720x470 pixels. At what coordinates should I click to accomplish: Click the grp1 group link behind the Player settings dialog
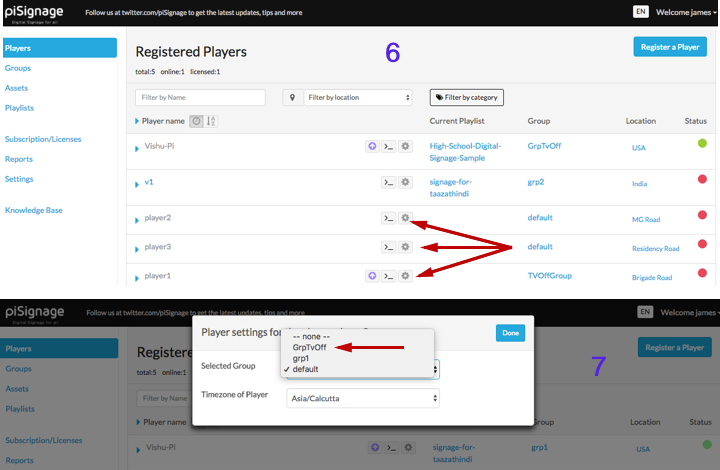pos(540,447)
